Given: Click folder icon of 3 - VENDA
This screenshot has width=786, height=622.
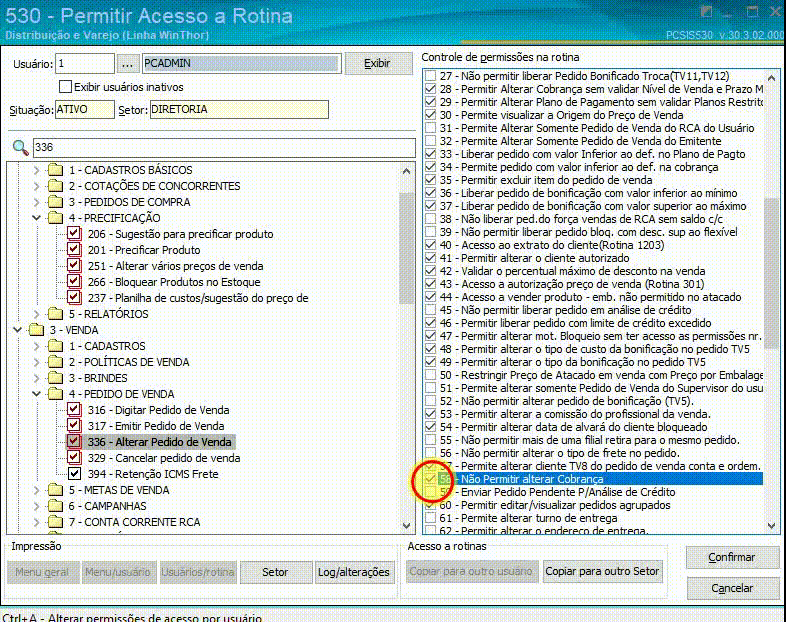Looking at the screenshot, I should (x=37, y=330).
